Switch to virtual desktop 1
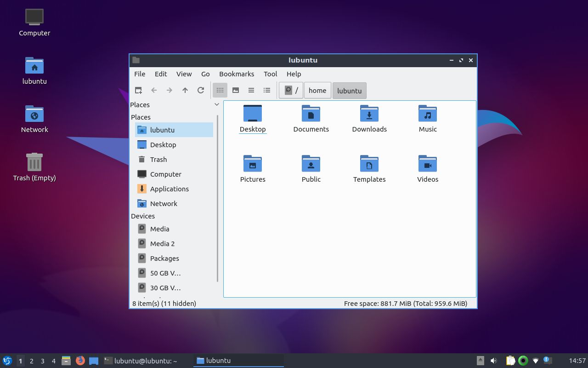Viewport: 588px width, 368px height. [x=20, y=361]
